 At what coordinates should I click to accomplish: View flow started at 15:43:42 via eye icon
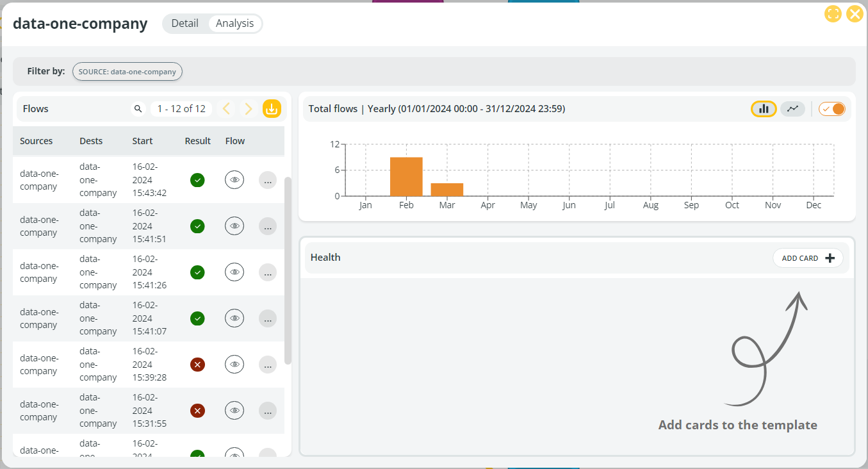pyautogui.click(x=234, y=180)
